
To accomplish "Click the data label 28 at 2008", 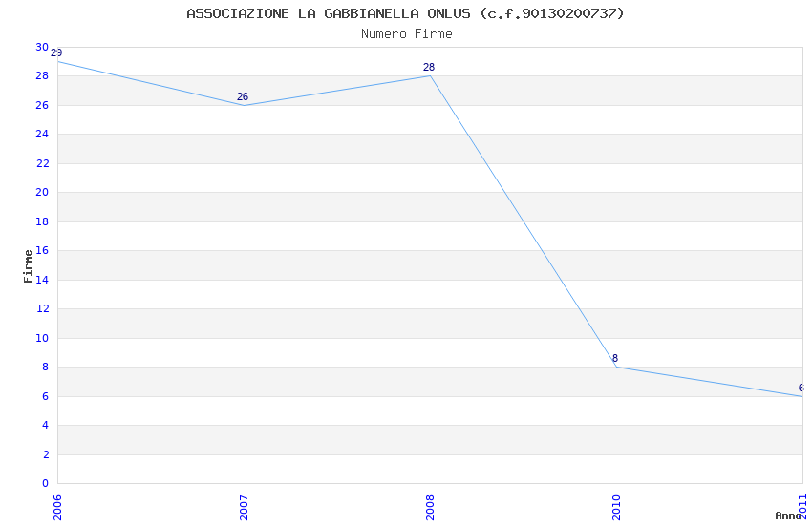I will tap(429, 67).
